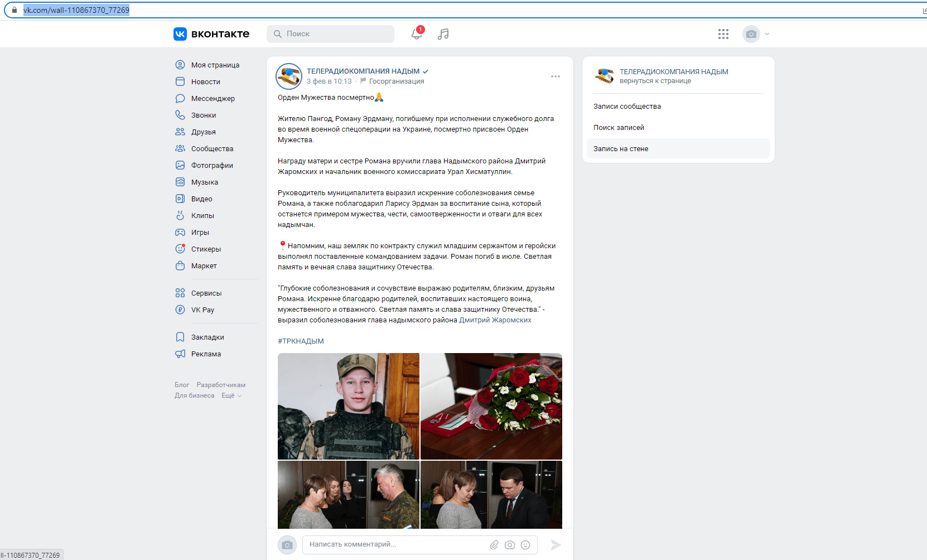Open "Новости" in the left menu

click(206, 81)
